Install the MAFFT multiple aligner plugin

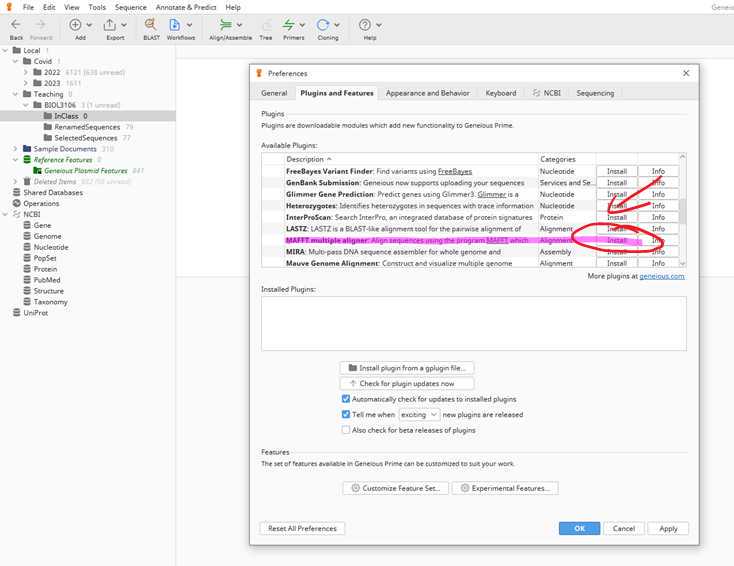pyautogui.click(x=617, y=240)
